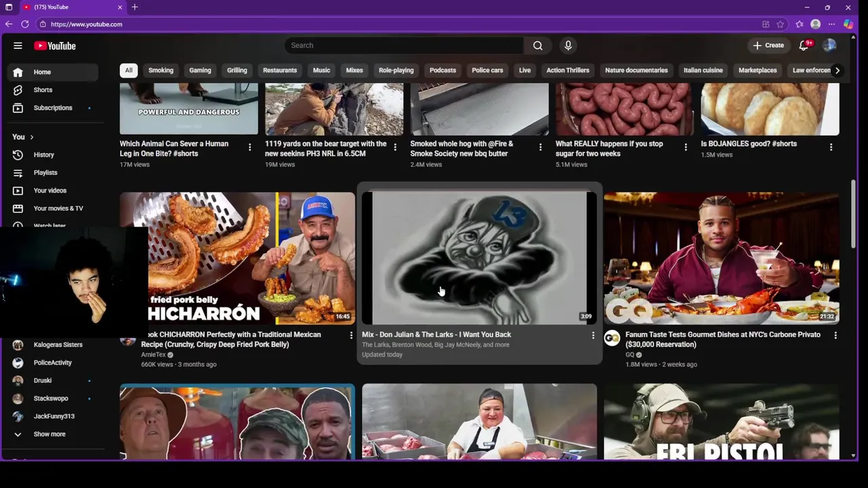Open Playlists in the sidebar
The image size is (868, 488).
click(x=53, y=172)
